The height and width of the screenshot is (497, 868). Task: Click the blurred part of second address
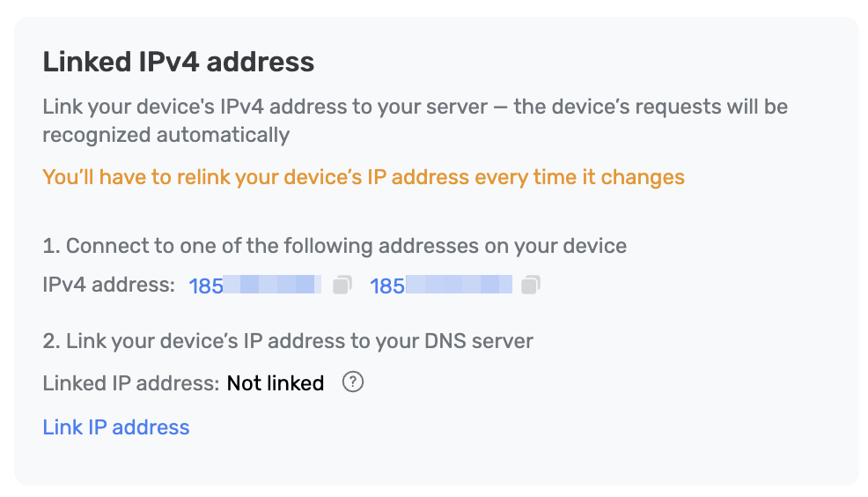tap(459, 285)
